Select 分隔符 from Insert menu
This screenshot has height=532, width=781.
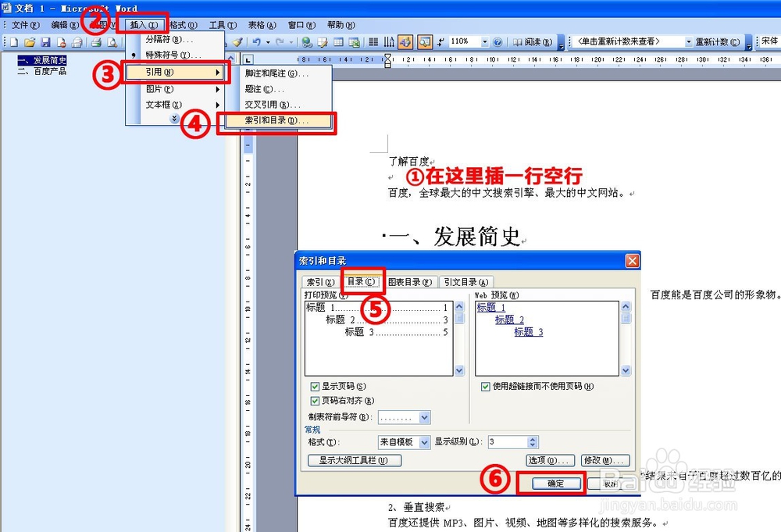[173, 39]
